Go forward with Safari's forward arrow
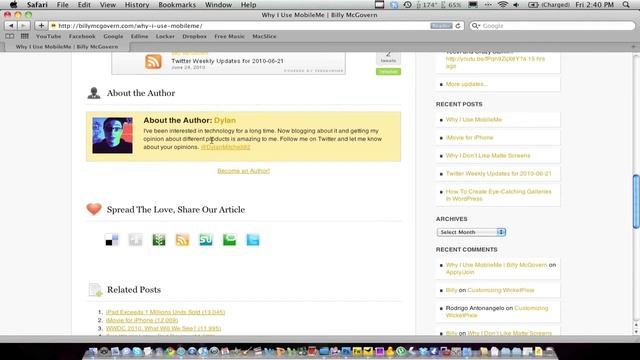The width and height of the screenshot is (640, 360). [x=24, y=26]
